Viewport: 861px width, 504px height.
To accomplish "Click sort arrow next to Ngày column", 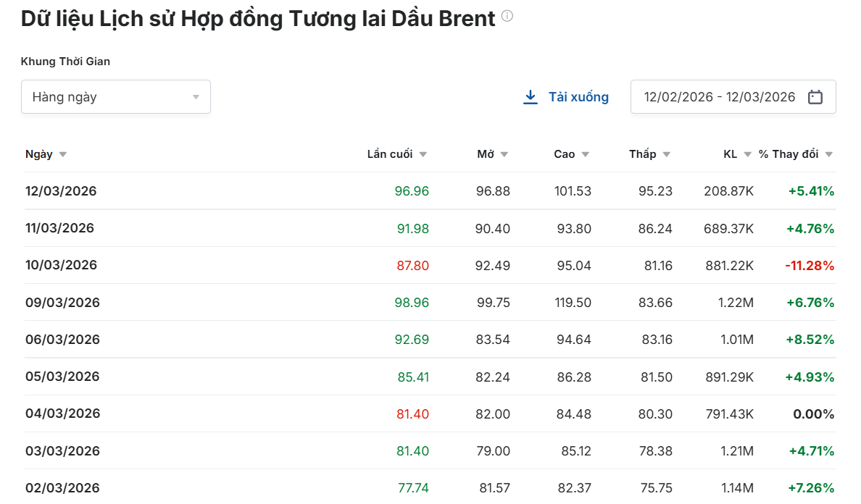I will tap(62, 154).
